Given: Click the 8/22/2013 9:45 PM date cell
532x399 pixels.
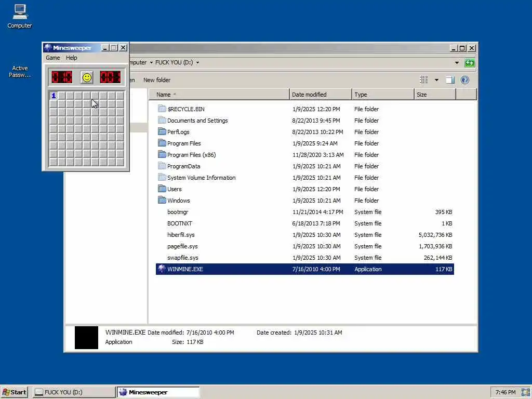Looking at the screenshot, I should click(x=316, y=121).
